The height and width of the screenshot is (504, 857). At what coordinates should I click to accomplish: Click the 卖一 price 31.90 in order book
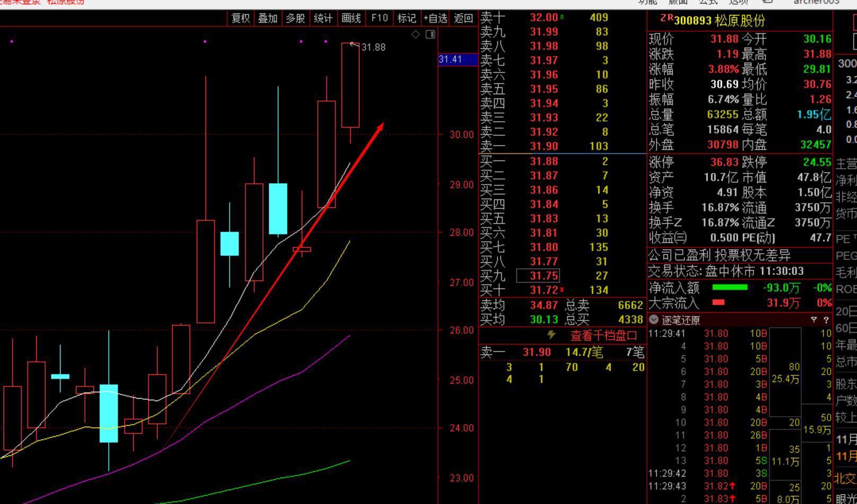click(x=544, y=146)
